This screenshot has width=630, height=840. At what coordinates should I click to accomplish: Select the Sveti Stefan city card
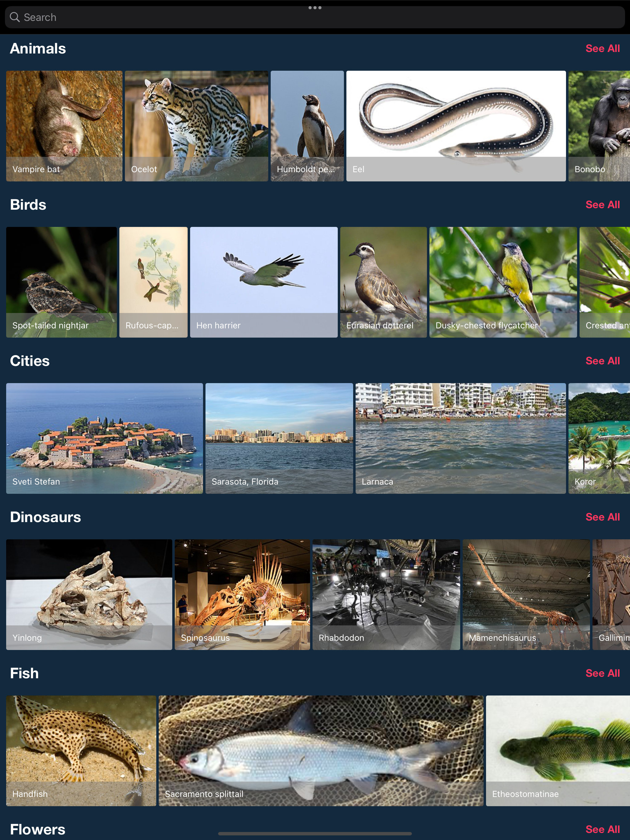(x=105, y=438)
